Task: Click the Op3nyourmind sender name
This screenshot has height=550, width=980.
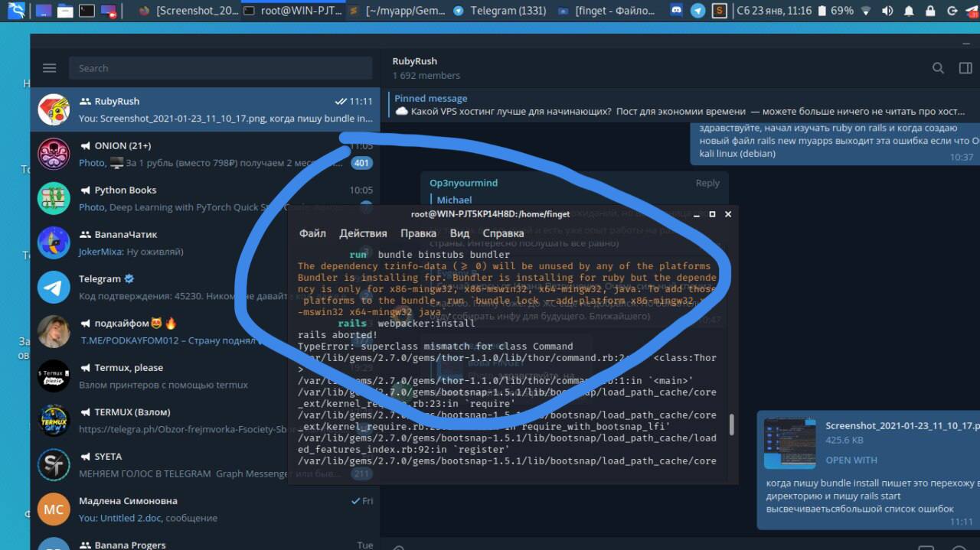Action: click(463, 183)
